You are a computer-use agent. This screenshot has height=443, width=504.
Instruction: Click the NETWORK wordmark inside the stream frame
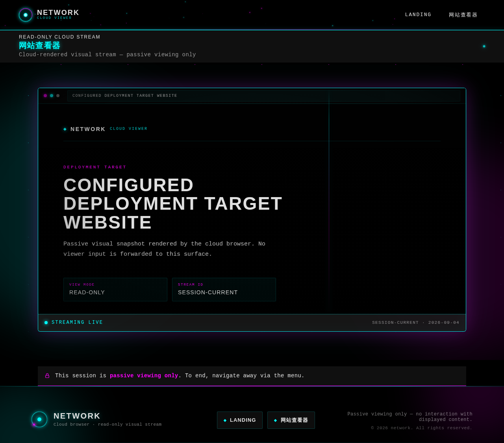tap(88, 129)
